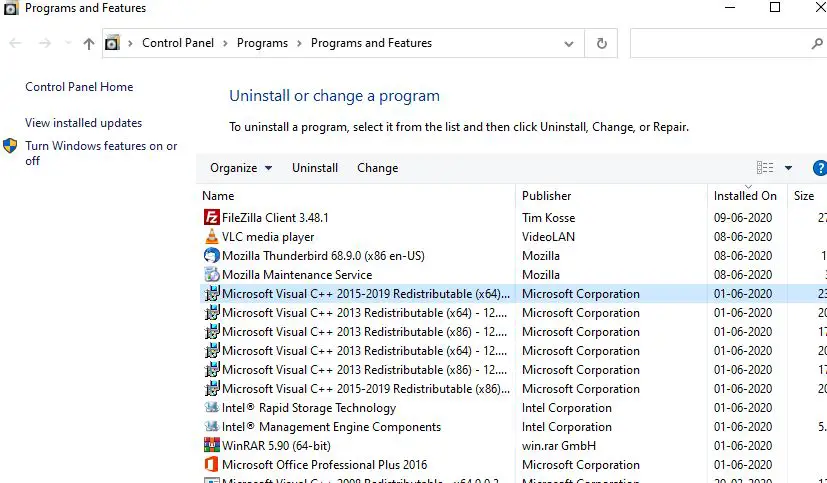
Task: Select FileZilla Client 3.48.1 row
Action: point(513,217)
